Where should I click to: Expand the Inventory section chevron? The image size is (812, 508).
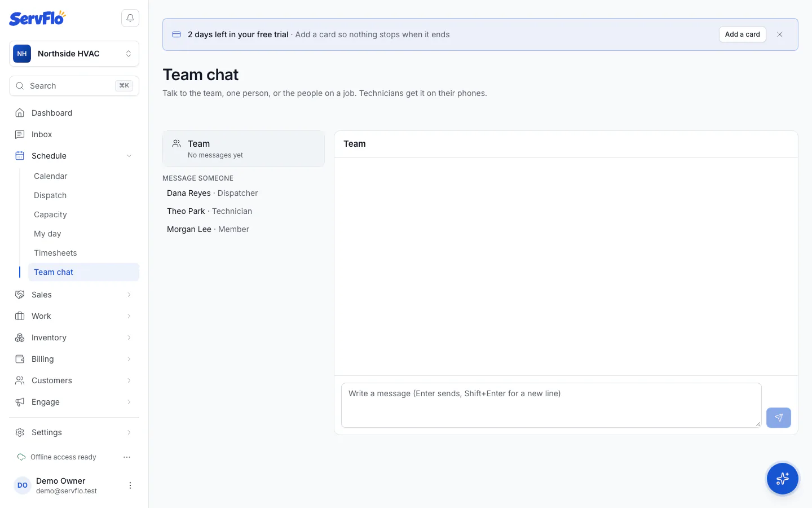point(129,338)
